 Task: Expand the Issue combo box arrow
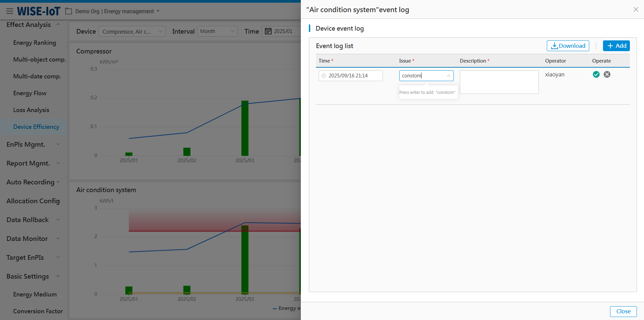(x=448, y=76)
